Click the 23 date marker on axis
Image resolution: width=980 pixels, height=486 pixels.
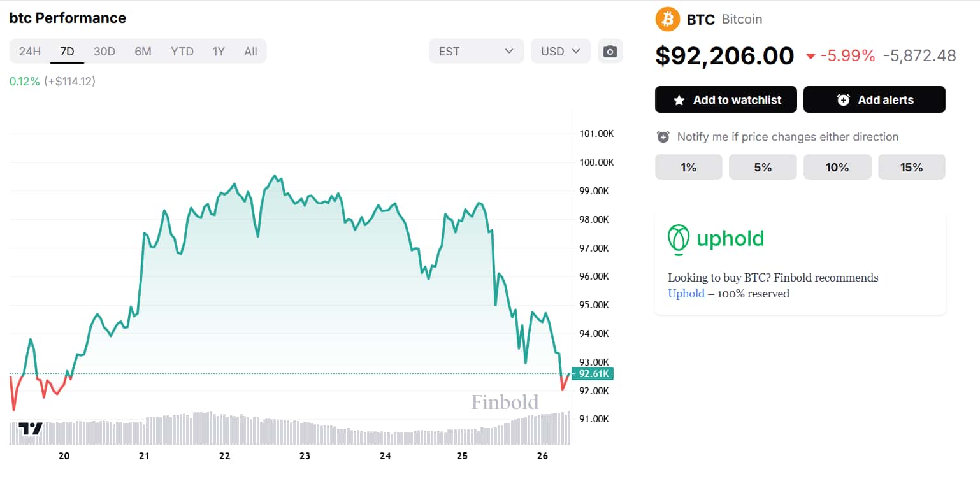click(305, 456)
